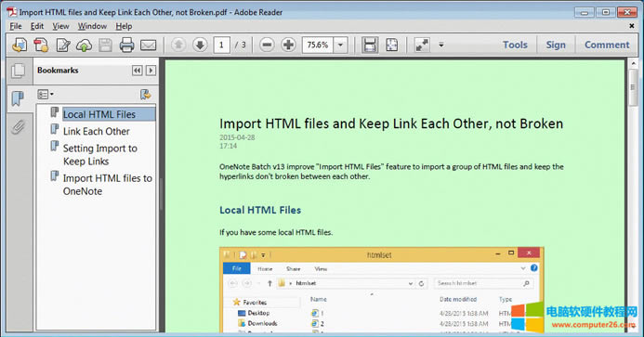Screen dimensions: 644x337
Task: Click the vertical scrollbar thumb
Action: click(633, 87)
